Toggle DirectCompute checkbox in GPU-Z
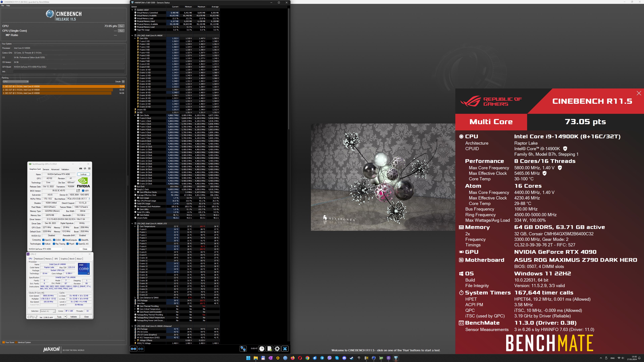 pyautogui.click(x=64, y=240)
